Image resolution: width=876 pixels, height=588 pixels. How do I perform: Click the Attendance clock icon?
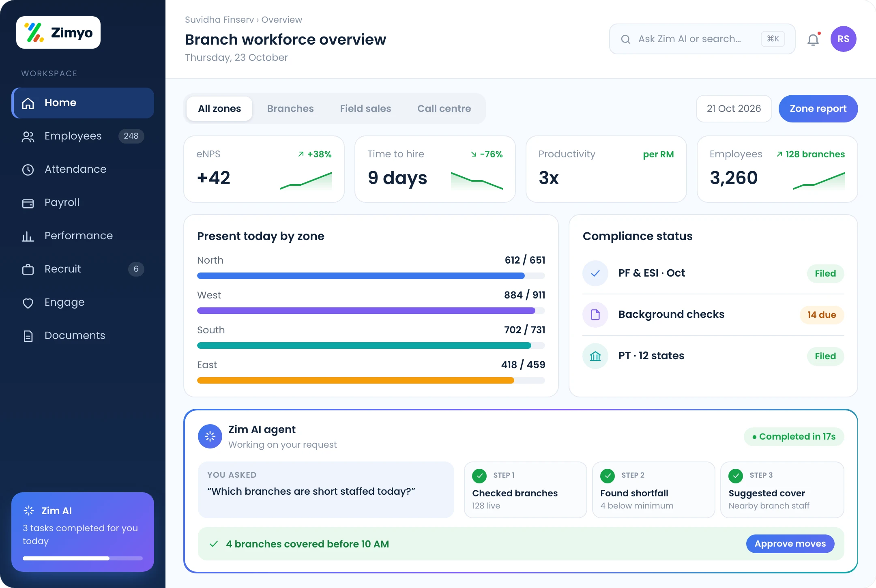pos(28,170)
